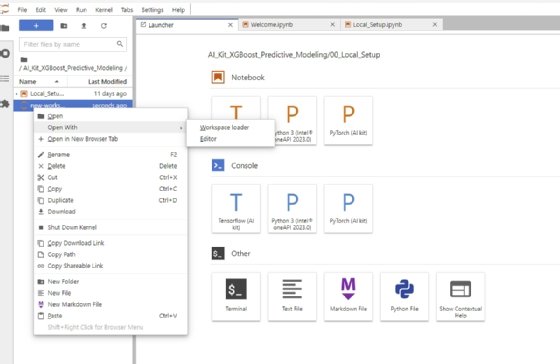
Task: Choose Paste from the context menu
Action: point(111,316)
